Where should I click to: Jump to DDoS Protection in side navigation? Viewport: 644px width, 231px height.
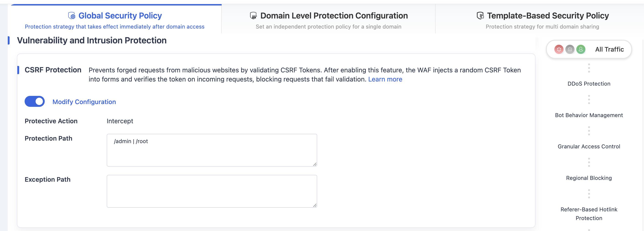pos(589,84)
